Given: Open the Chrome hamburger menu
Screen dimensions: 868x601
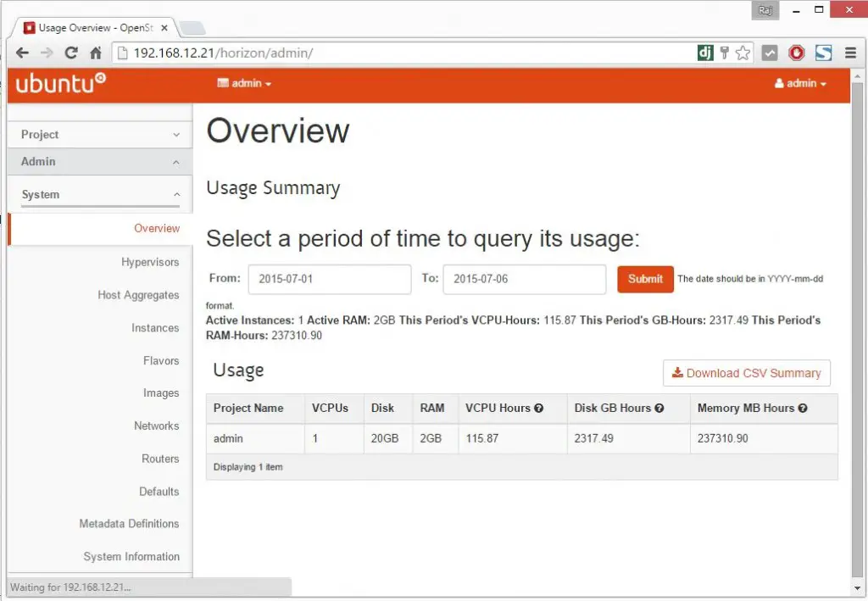Looking at the screenshot, I should (849, 53).
